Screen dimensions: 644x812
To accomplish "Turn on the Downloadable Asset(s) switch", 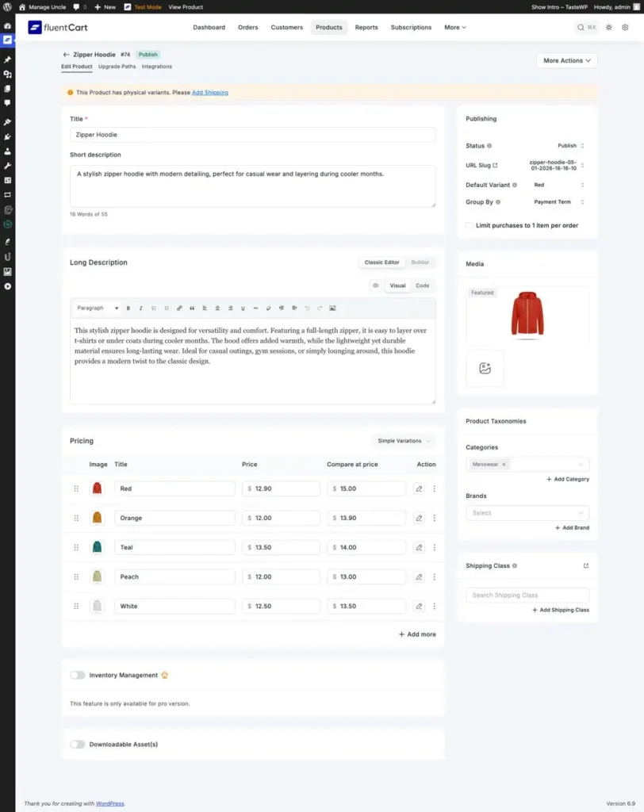I will click(77, 745).
